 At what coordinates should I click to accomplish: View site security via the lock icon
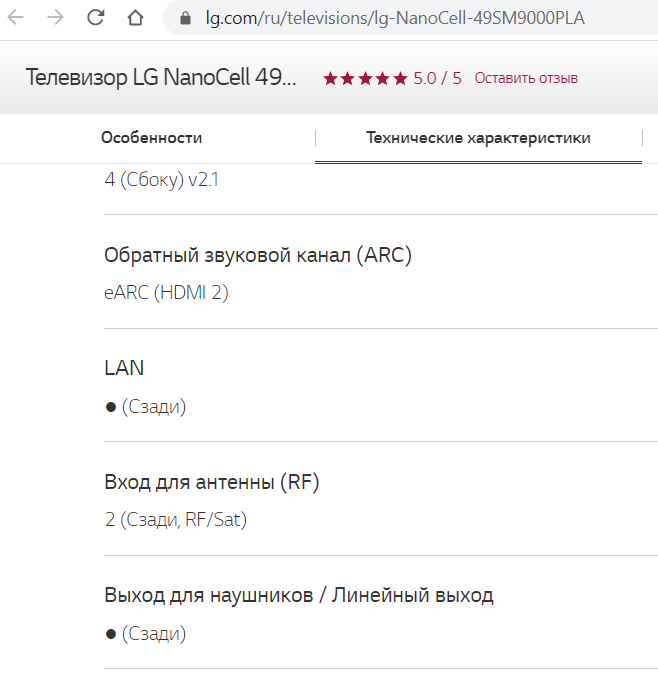coord(183,18)
